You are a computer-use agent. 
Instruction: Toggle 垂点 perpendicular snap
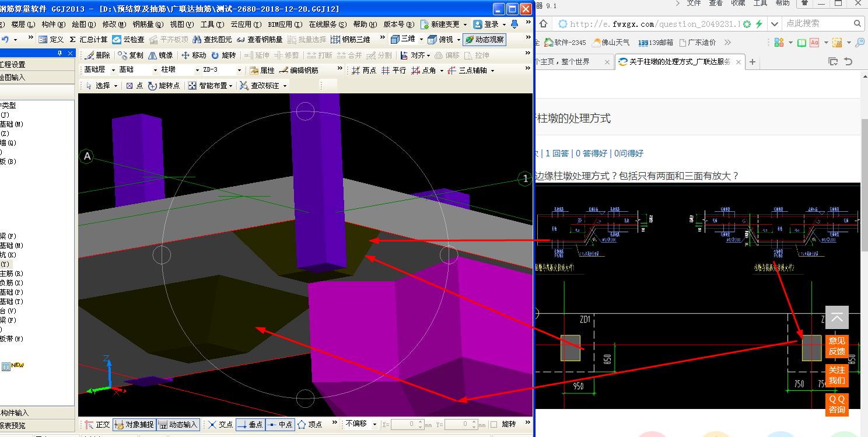click(250, 424)
